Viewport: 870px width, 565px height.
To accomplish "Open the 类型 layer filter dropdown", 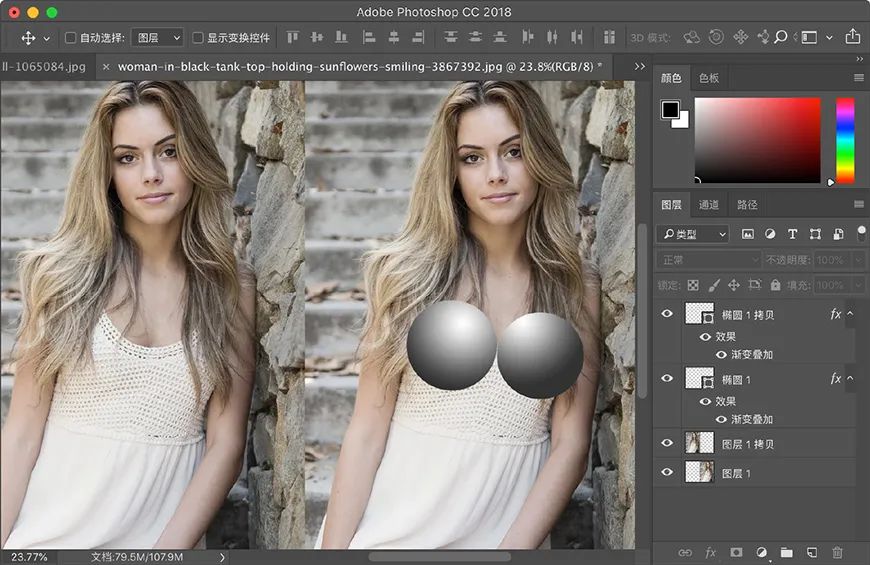I will [693, 234].
